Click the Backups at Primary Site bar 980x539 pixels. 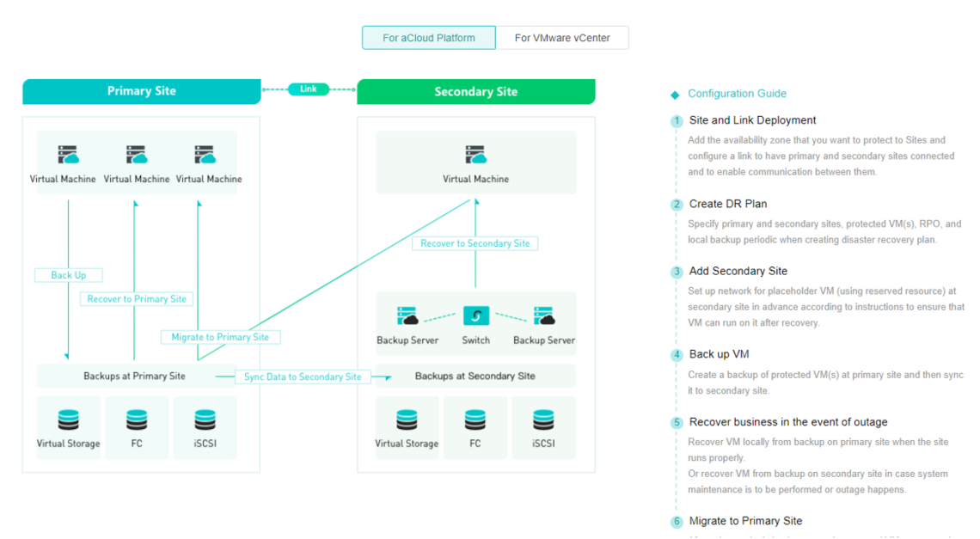tap(135, 376)
